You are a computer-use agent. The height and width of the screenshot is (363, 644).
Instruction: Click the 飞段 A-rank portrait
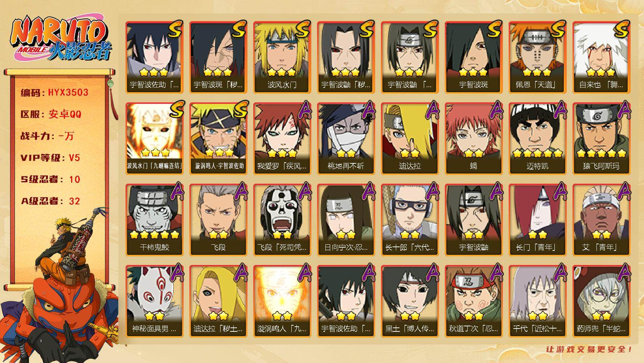pos(218,220)
